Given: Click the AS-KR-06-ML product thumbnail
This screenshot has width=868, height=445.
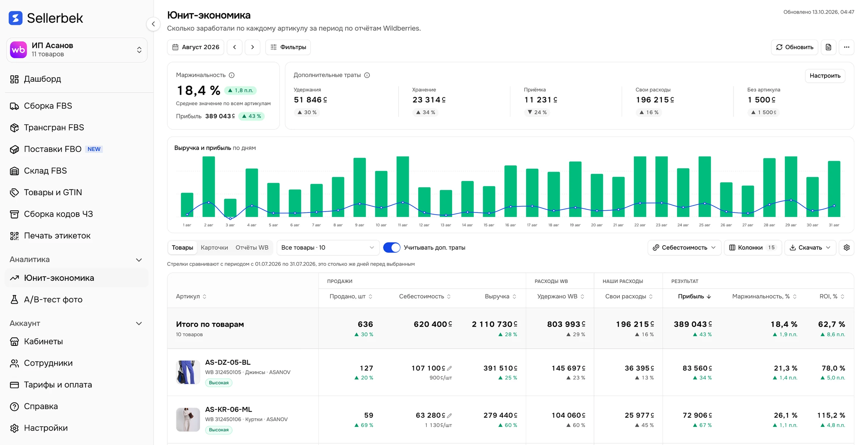Looking at the screenshot, I should pyautogui.click(x=188, y=420).
